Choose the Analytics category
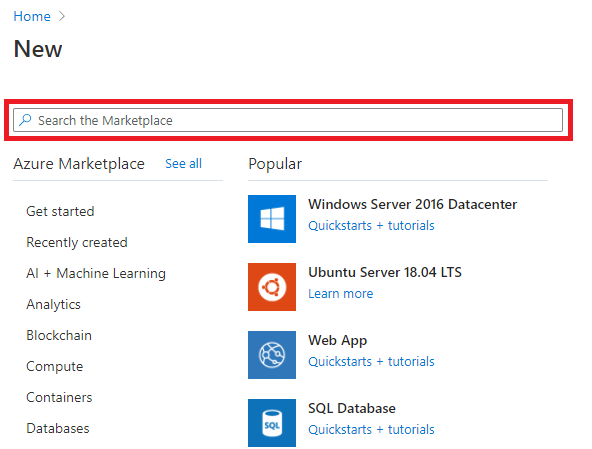The image size is (592, 449). point(53,304)
